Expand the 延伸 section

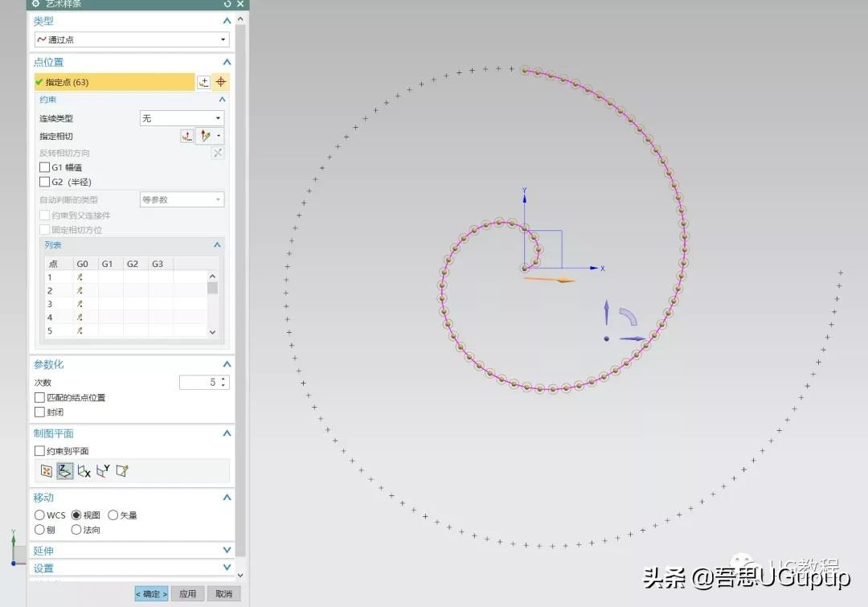pyautogui.click(x=132, y=551)
